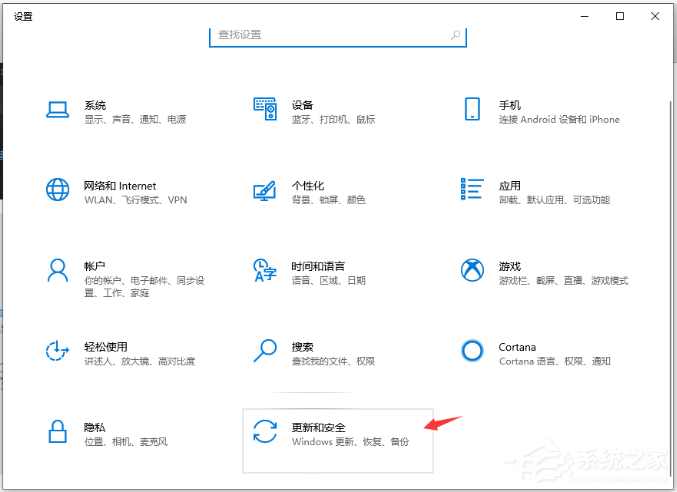Open the Time & Language clock icon
Screen dimensions: 677x492
pyautogui.click(x=265, y=270)
